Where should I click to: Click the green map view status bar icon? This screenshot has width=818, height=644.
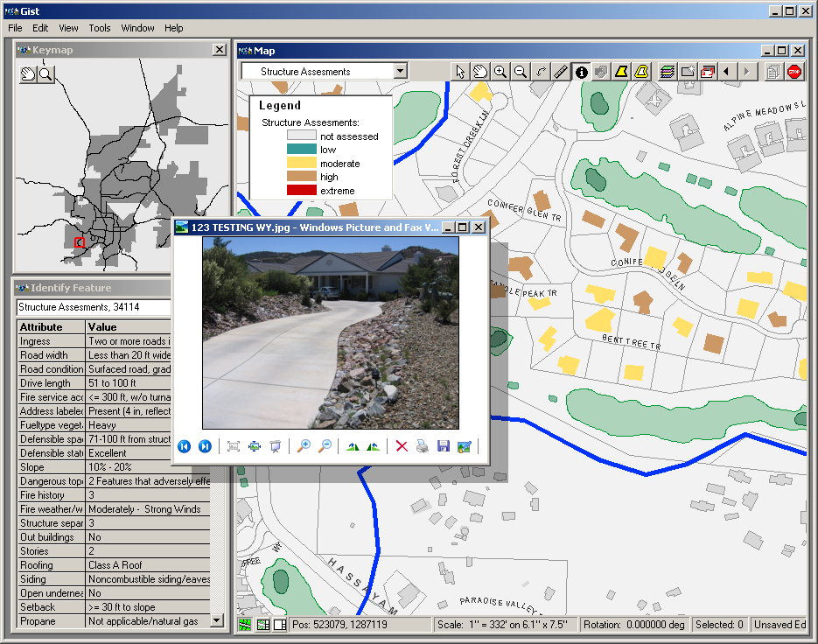(245, 625)
